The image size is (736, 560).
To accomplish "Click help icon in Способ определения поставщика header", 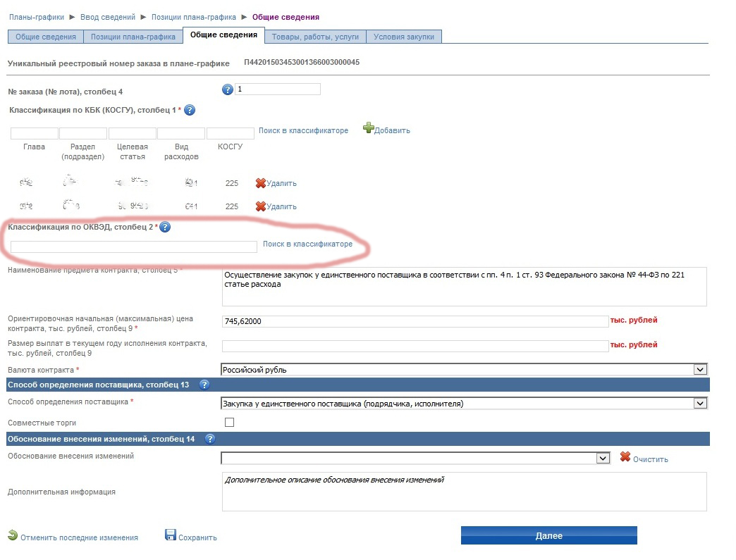I will [x=204, y=385].
